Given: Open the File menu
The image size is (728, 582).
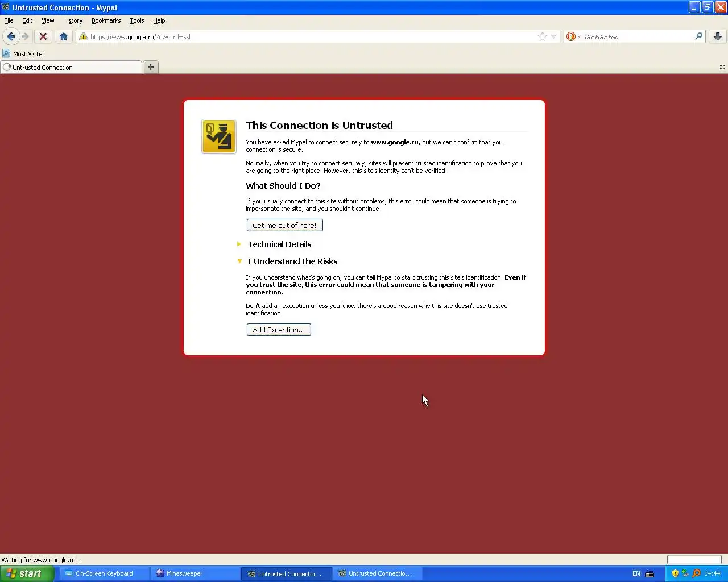Looking at the screenshot, I should 9,20.
